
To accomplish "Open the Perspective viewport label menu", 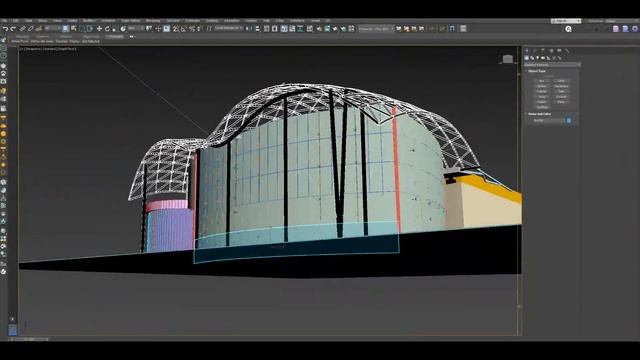I will 33,49.
